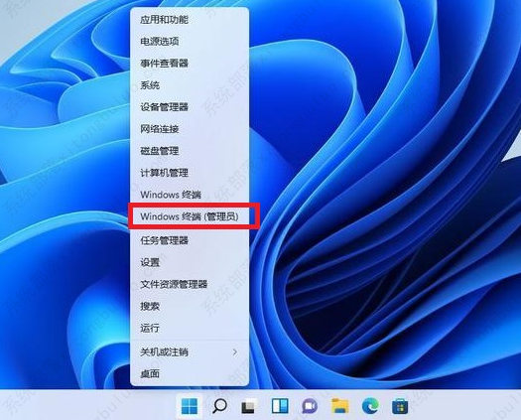
Task: Choose 计算机管理 from the menu
Action: (190, 173)
